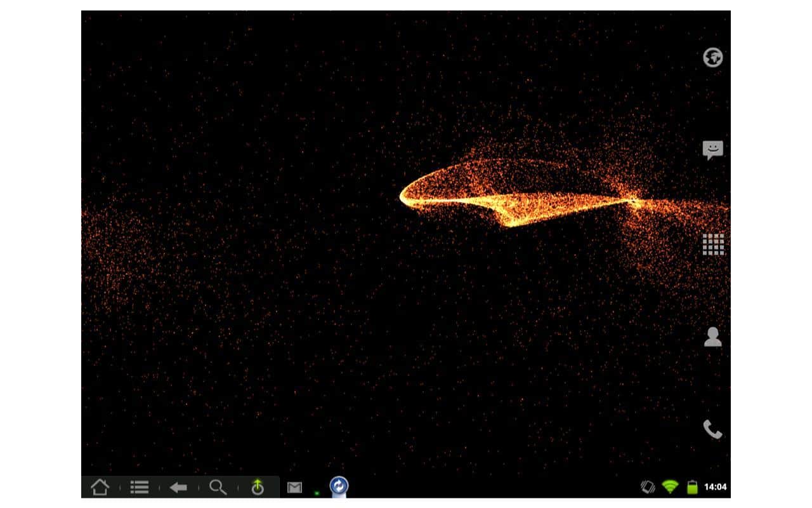Tap the green arrow power icon

click(257, 487)
